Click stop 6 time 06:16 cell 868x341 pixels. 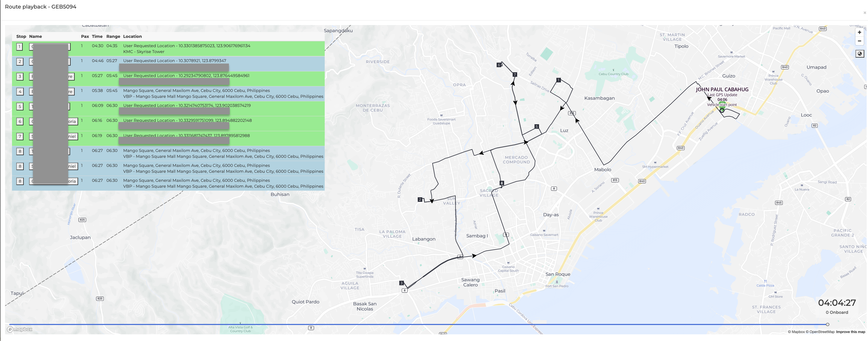click(97, 120)
